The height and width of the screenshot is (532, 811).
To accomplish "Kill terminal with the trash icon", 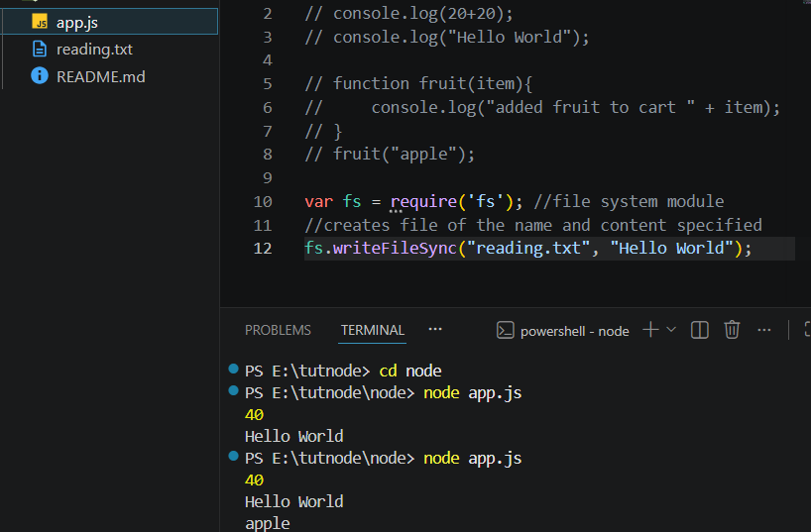I will 732,329.
